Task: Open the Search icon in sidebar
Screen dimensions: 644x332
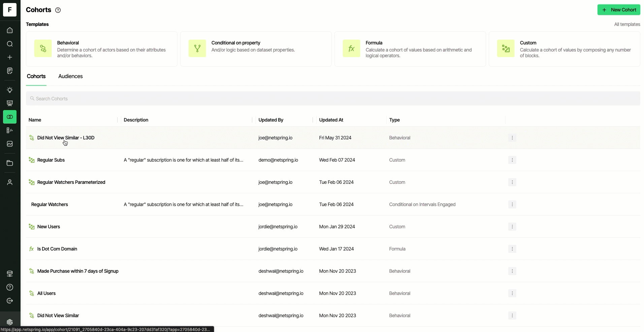Action: [x=10, y=44]
